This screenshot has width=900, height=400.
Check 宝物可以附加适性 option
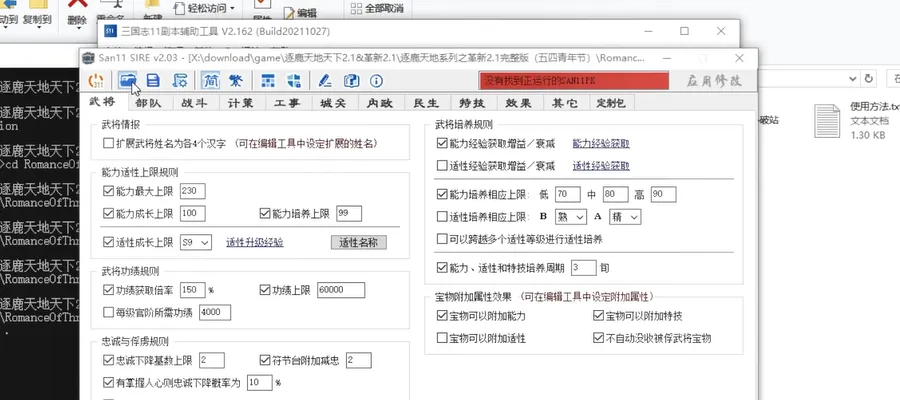(441, 338)
